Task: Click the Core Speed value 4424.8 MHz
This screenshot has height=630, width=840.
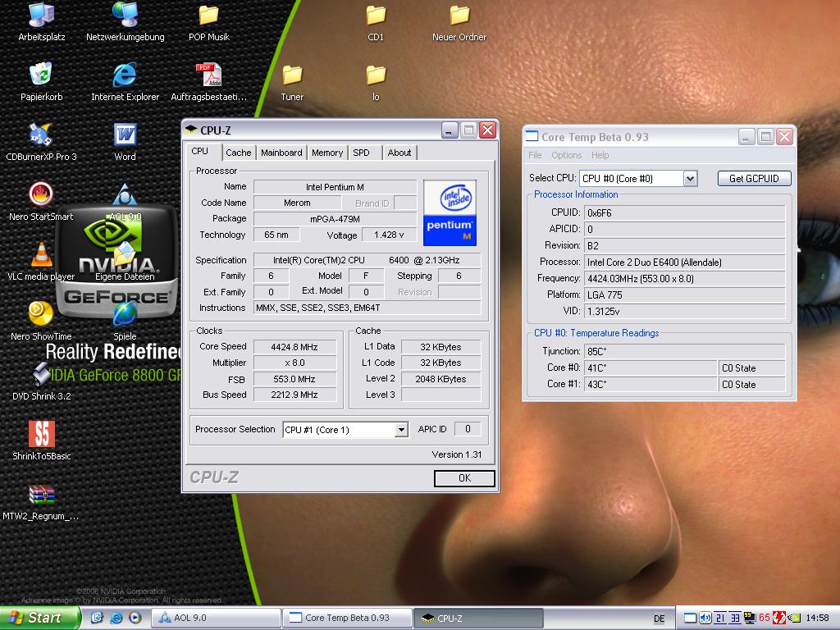Action: click(294, 347)
